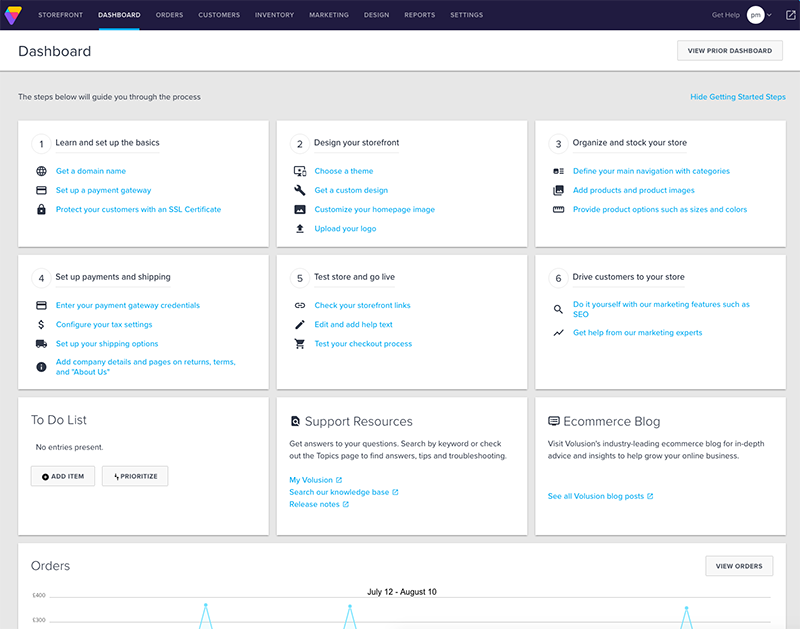Open the Settings navigation item

click(466, 15)
